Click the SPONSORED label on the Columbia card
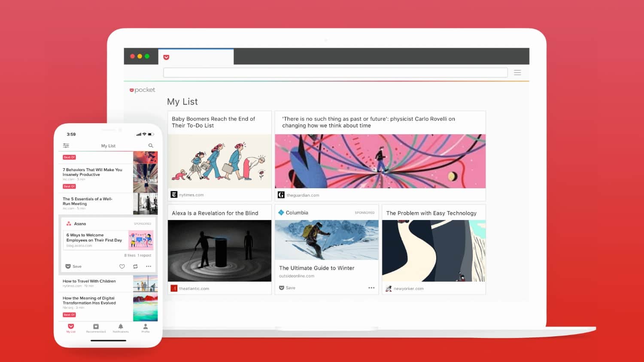 (x=365, y=213)
